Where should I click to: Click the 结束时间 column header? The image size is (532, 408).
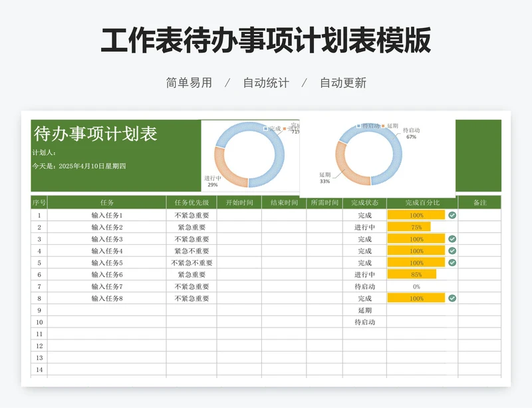(x=284, y=202)
